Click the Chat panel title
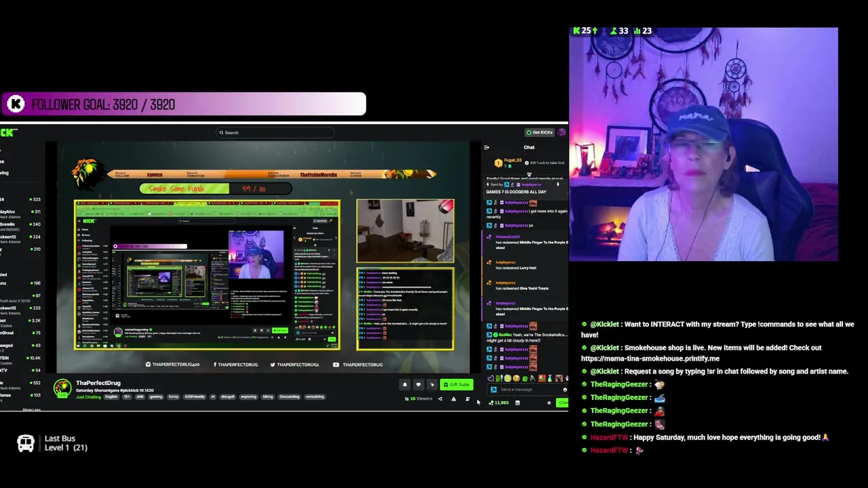 click(x=529, y=147)
